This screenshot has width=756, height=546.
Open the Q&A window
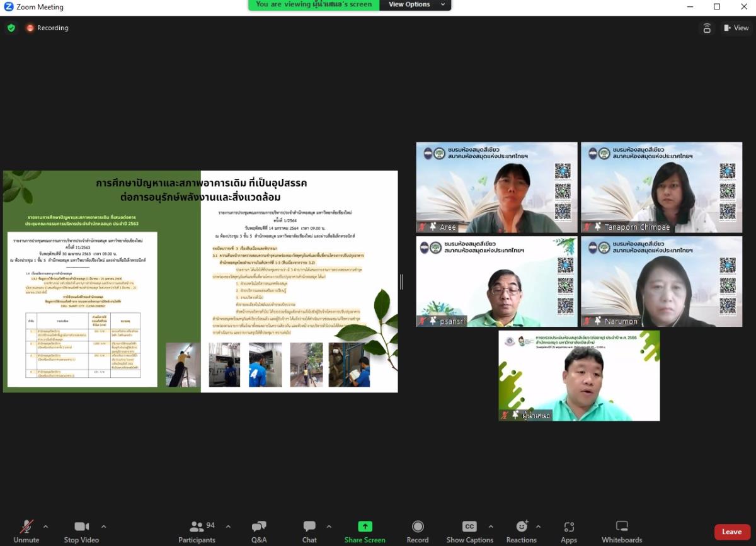coord(259,531)
